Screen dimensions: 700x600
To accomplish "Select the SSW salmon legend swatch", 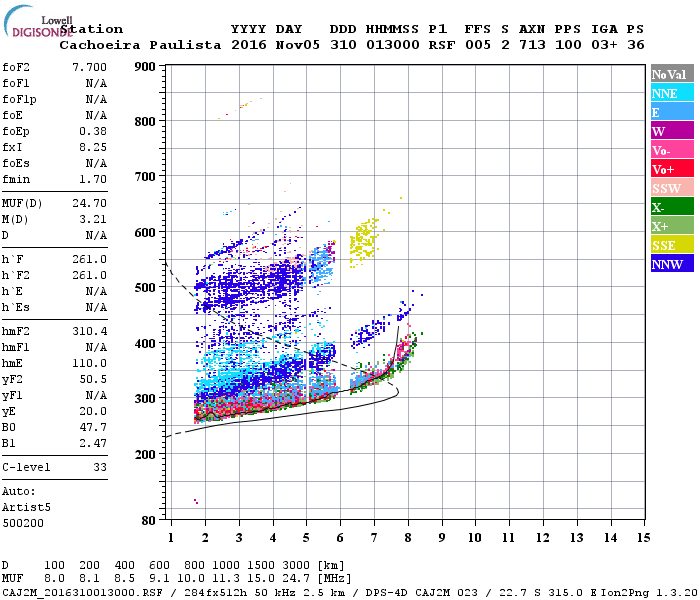I will [x=672, y=188].
